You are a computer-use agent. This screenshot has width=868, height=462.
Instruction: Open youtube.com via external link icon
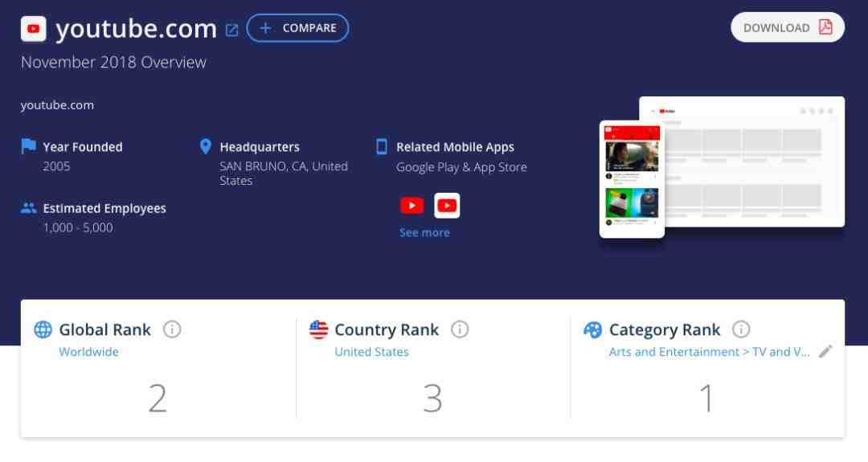click(x=232, y=30)
